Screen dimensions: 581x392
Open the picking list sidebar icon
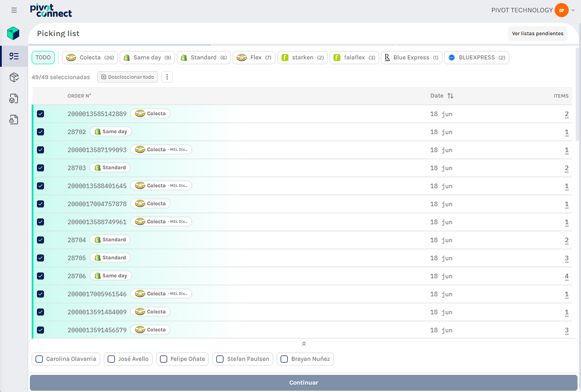14,56
